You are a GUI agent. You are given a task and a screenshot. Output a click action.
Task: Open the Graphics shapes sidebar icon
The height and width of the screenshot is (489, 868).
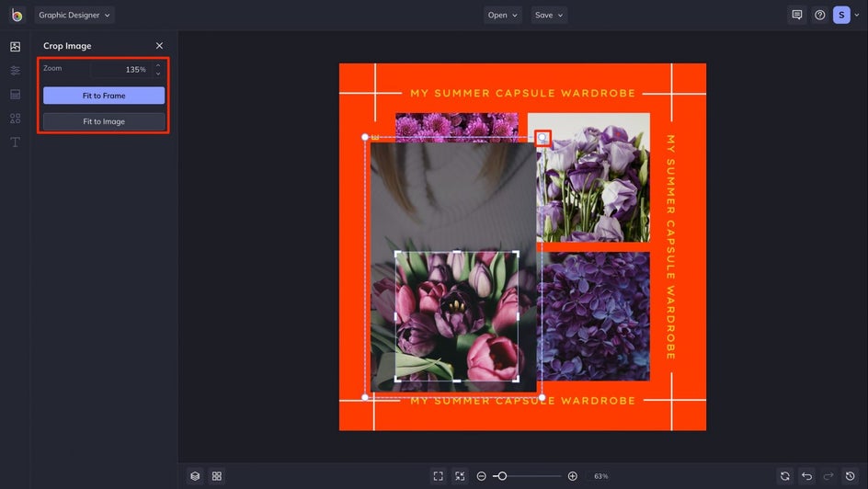pos(15,119)
